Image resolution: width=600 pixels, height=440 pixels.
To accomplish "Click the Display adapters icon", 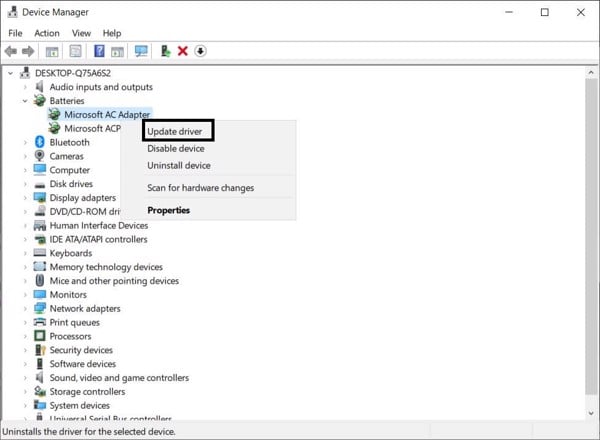I will 40,197.
